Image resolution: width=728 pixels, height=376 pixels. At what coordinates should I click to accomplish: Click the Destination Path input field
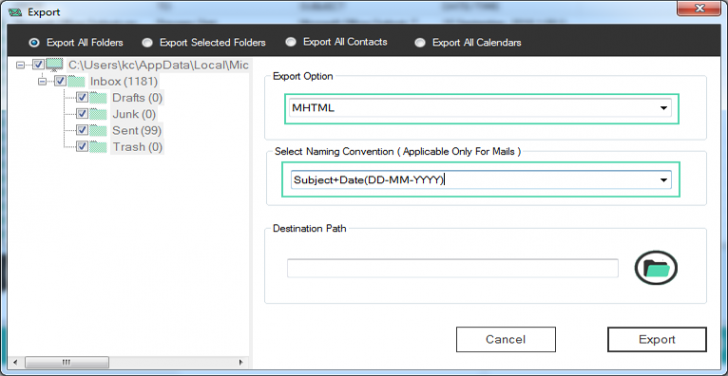point(453,268)
